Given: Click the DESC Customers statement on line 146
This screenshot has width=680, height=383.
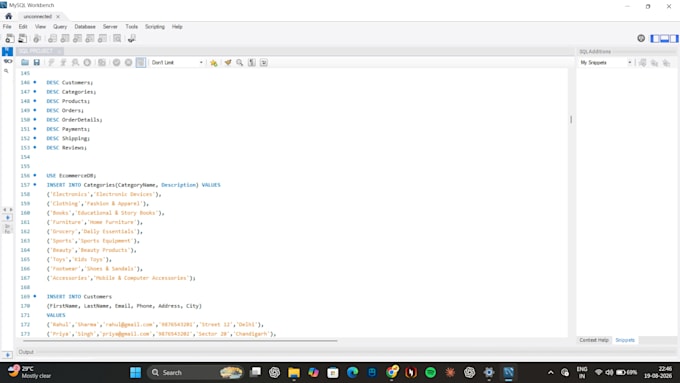Looking at the screenshot, I should click(70, 82).
